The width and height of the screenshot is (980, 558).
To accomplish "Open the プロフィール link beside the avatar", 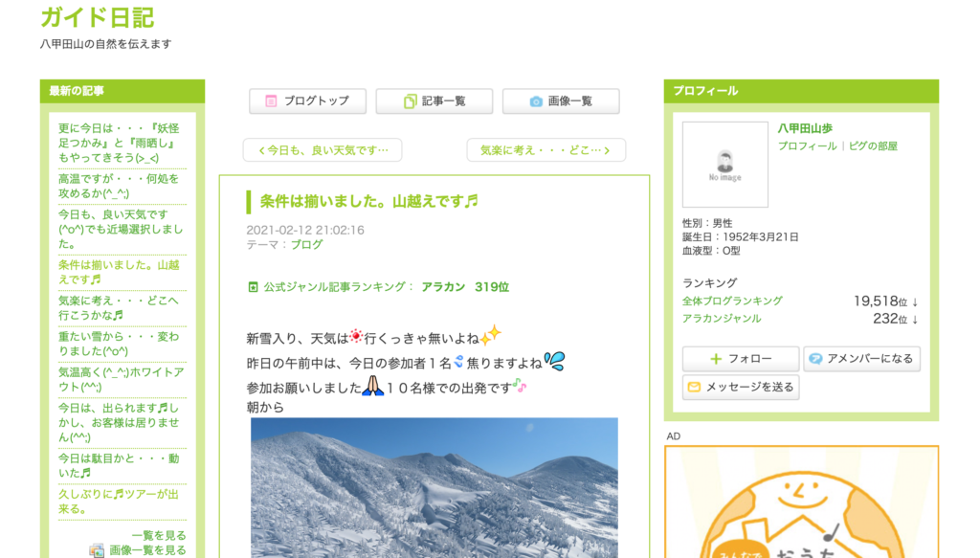I will point(807,146).
